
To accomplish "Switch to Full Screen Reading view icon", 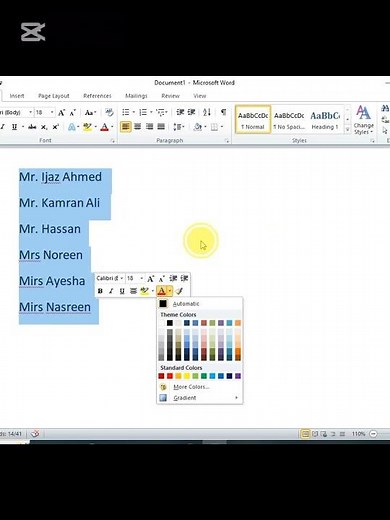I will 314,434.
